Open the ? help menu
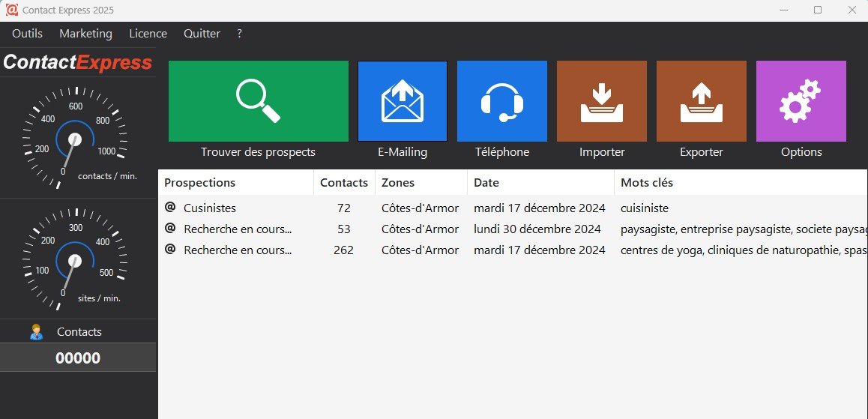The image size is (868, 419). tap(239, 33)
